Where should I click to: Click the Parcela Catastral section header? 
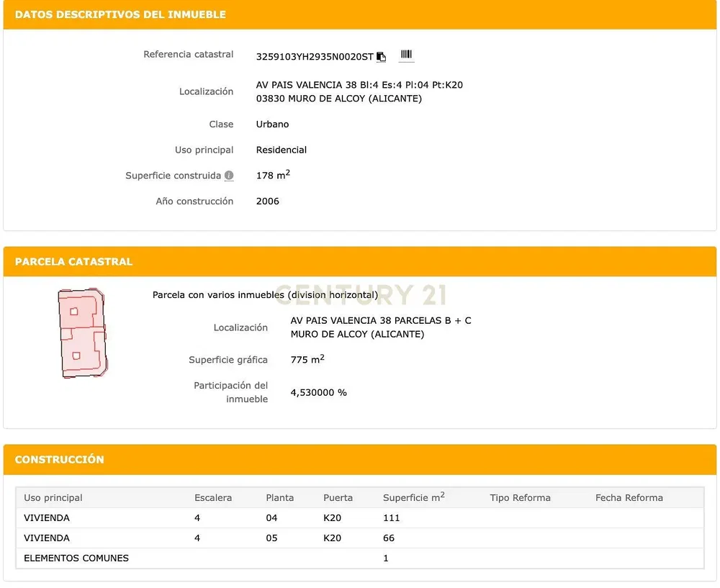coord(73,262)
